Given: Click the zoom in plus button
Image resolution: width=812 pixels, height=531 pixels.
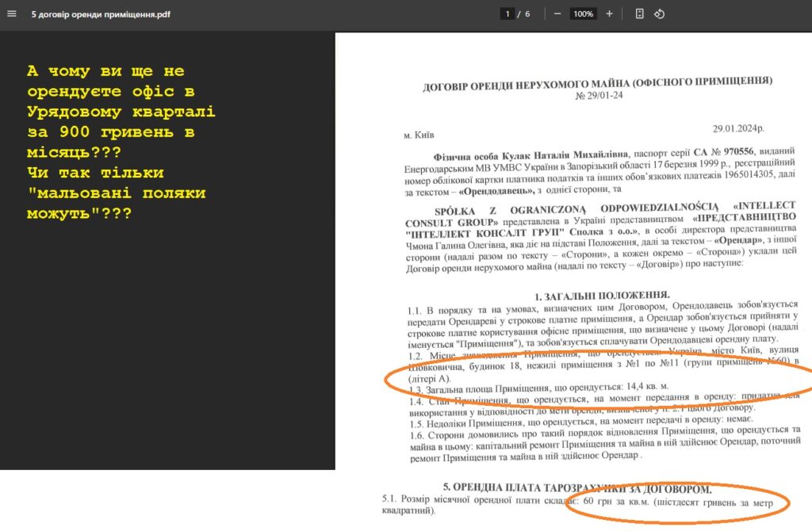Looking at the screenshot, I should (609, 14).
